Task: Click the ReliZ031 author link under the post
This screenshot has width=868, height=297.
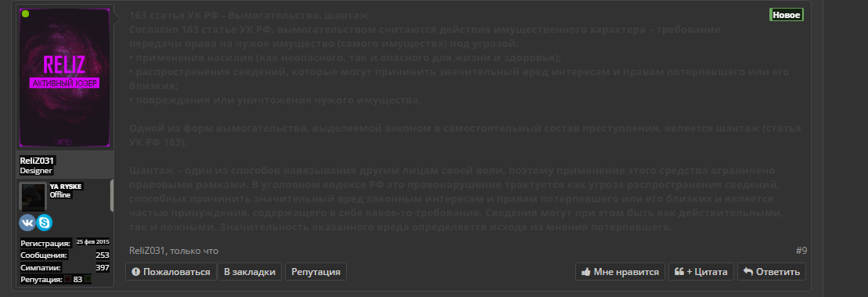Action: (x=147, y=251)
